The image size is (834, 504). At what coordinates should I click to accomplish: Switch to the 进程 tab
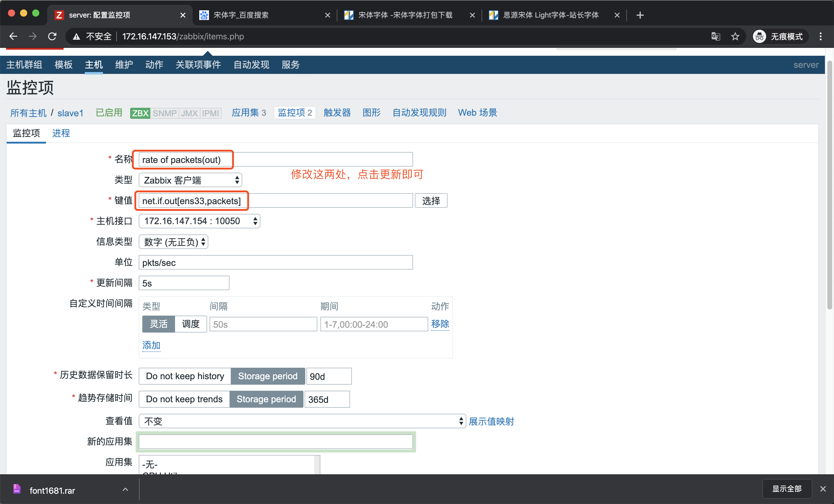coord(61,133)
